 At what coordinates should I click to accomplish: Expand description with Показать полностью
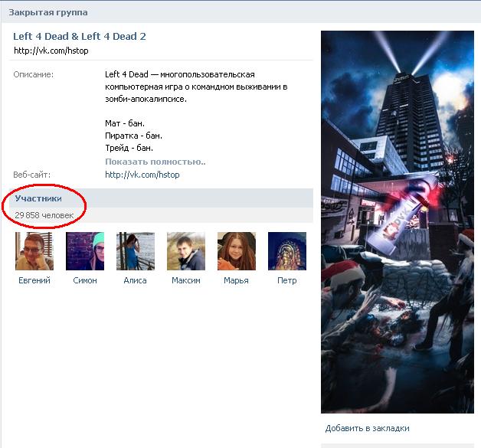(x=155, y=162)
